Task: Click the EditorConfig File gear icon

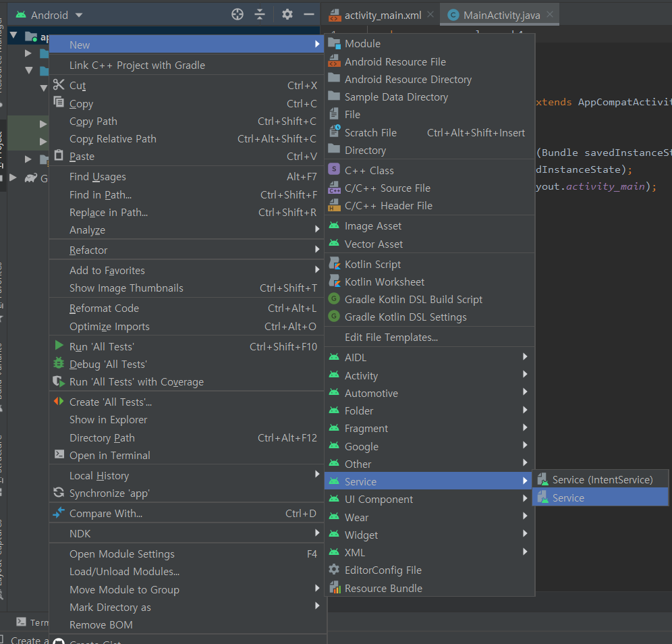Action: click(x=334, y=569)
